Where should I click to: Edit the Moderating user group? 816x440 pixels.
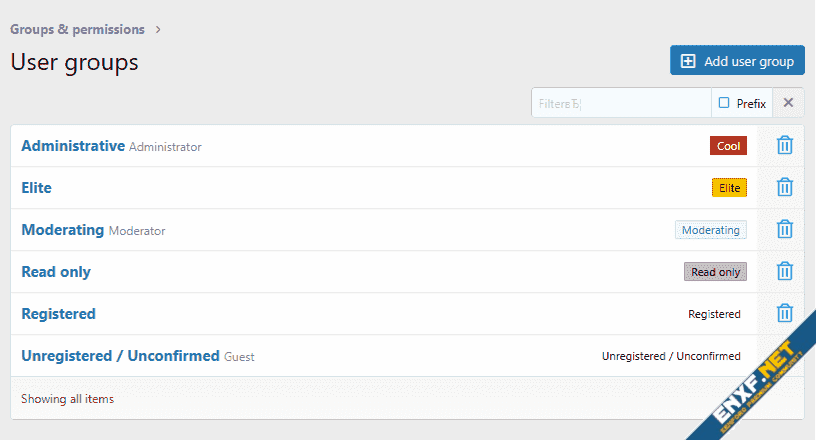[62, 230]
